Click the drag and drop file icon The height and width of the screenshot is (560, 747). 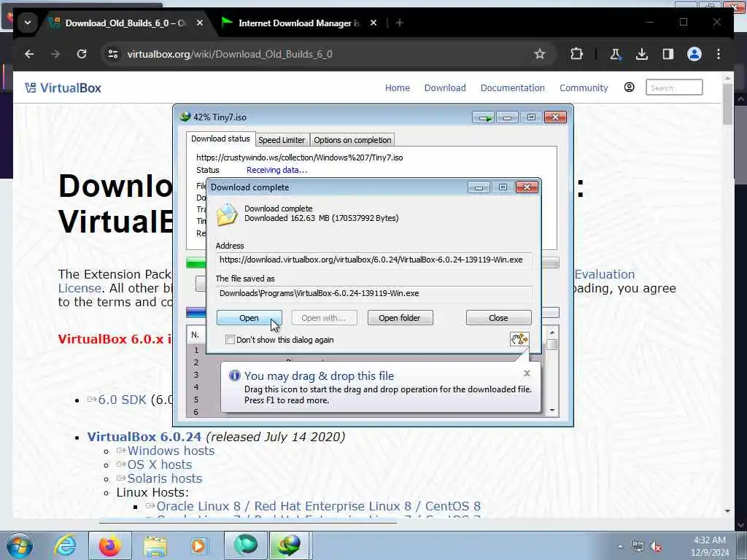(x=519, y=339)
